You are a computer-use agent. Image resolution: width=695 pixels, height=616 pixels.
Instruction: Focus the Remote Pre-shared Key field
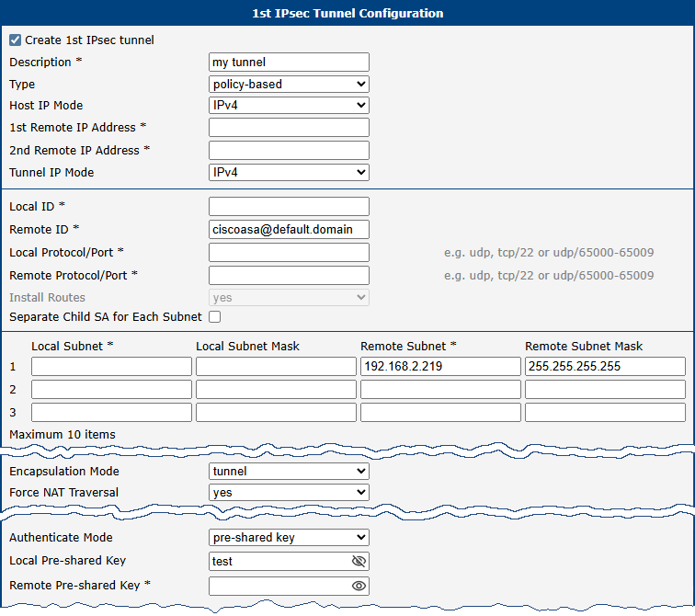[289, 586]
